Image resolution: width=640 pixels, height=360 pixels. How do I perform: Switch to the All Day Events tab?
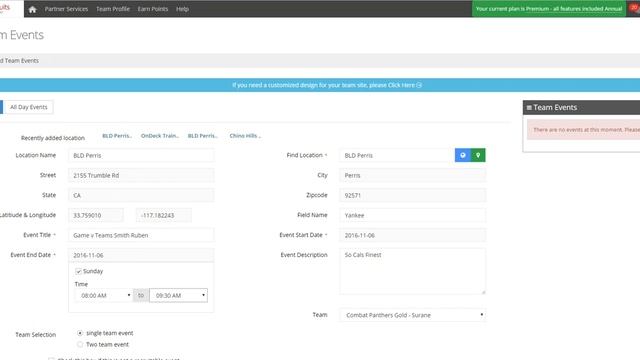pyautogui.click(x=29, y=107)
